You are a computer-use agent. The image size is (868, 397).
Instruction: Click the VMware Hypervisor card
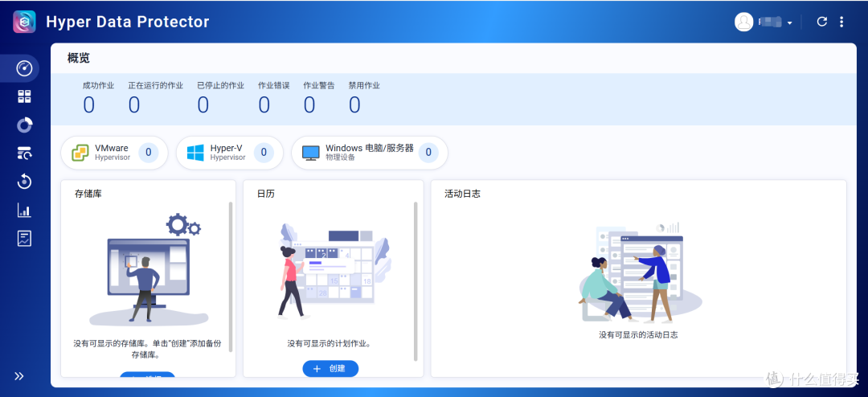click(x=114, y=153)
